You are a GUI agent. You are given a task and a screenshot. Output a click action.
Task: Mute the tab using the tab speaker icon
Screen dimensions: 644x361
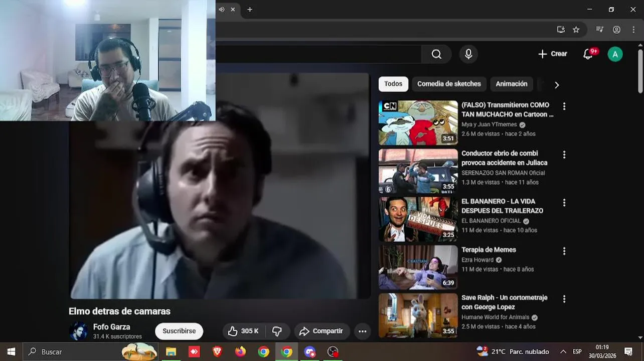click(222, 10)
